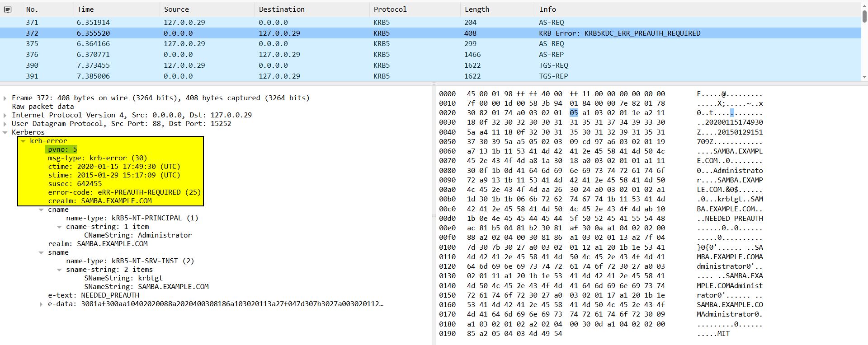Click the Info column header
868x345 pixels.
[x=547, y=9]
